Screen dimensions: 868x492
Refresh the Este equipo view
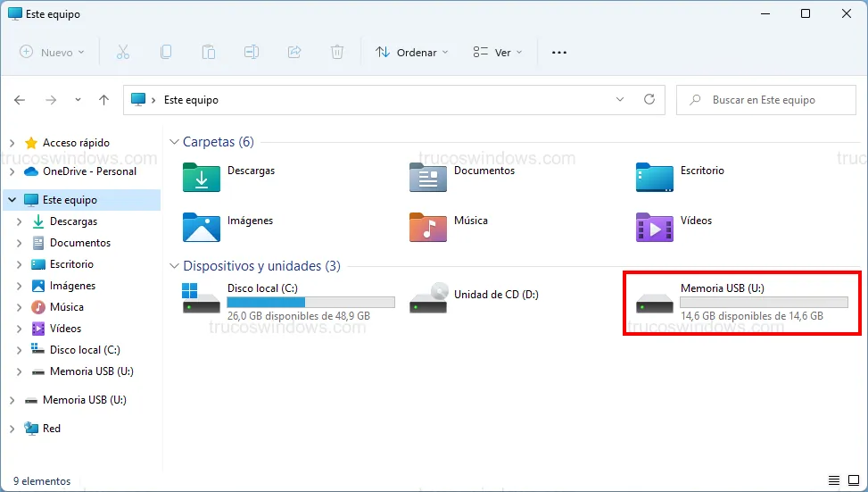pyautogui.click(x=649, y=100)
